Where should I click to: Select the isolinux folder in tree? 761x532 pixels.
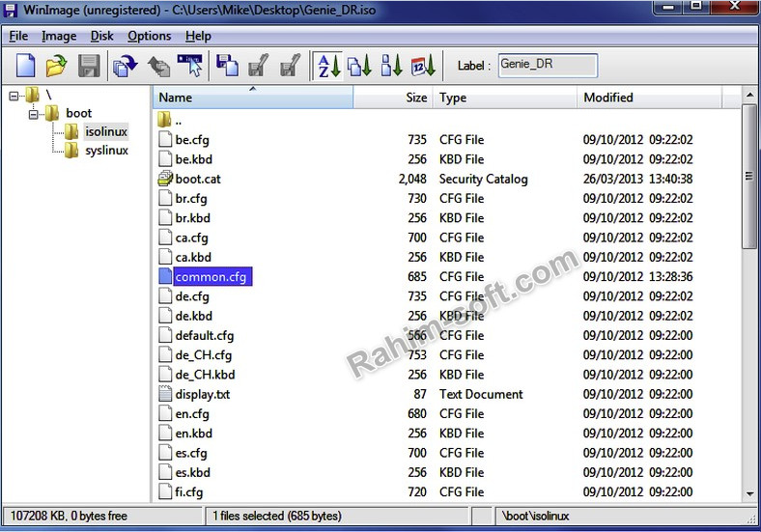[106, 131]
